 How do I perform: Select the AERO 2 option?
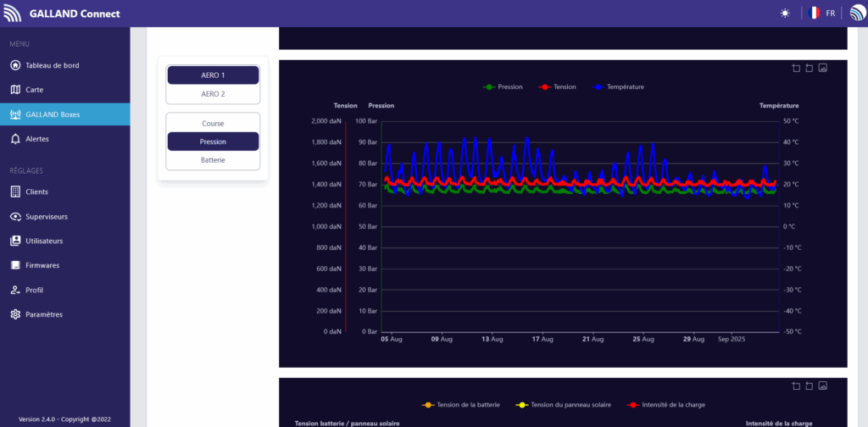[x=213, y=94]
